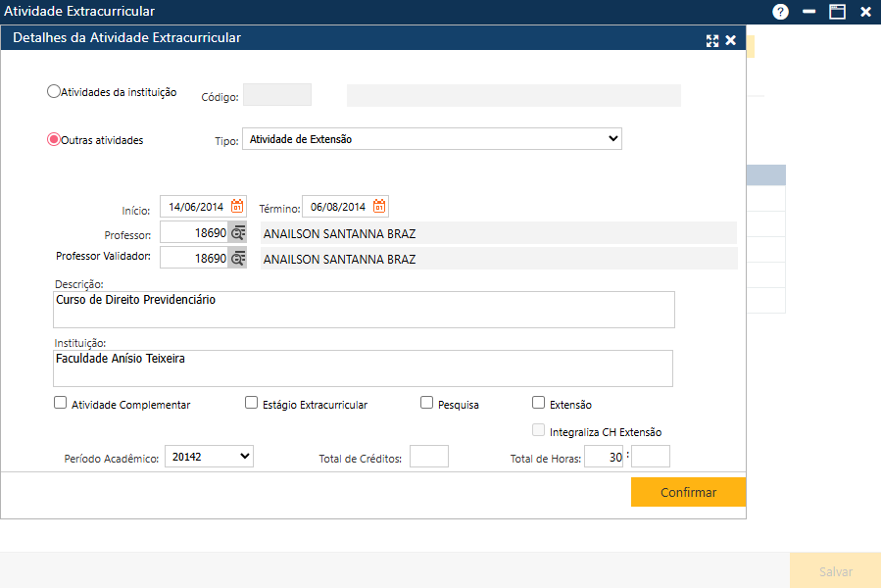This screenshot has height=588, width=881.
Task: Focus the Total de Créditos field
Action: [x=429, y=457]
